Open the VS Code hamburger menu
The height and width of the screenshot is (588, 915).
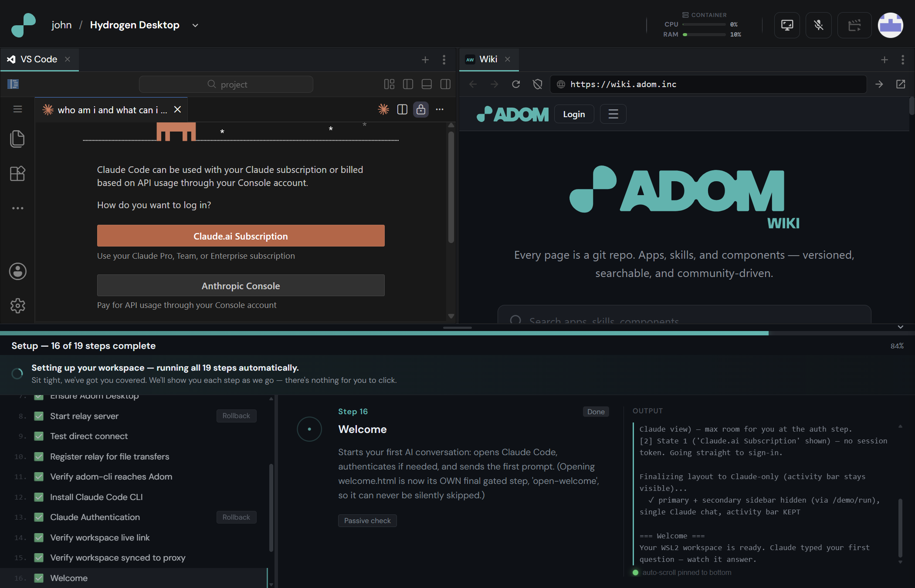[17, 109]
